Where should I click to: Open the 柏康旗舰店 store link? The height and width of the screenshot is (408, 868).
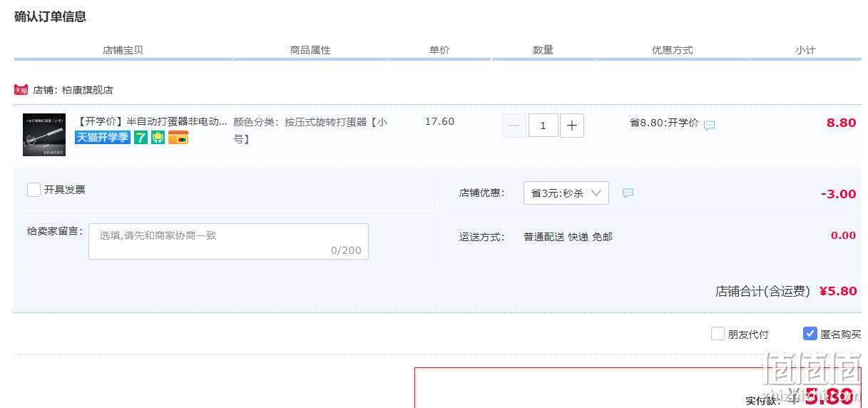pos(87,90)
